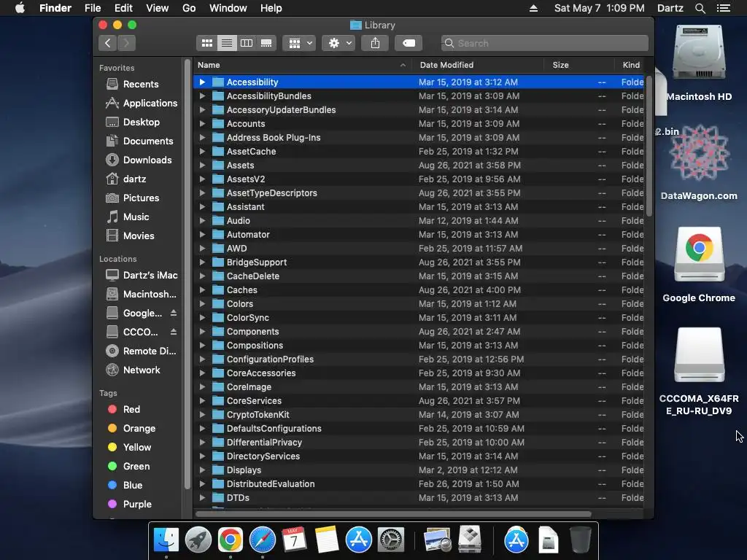Open System Preferences from the Dock
The width and height of the screenshot is (747, 560).
point(391,540)
